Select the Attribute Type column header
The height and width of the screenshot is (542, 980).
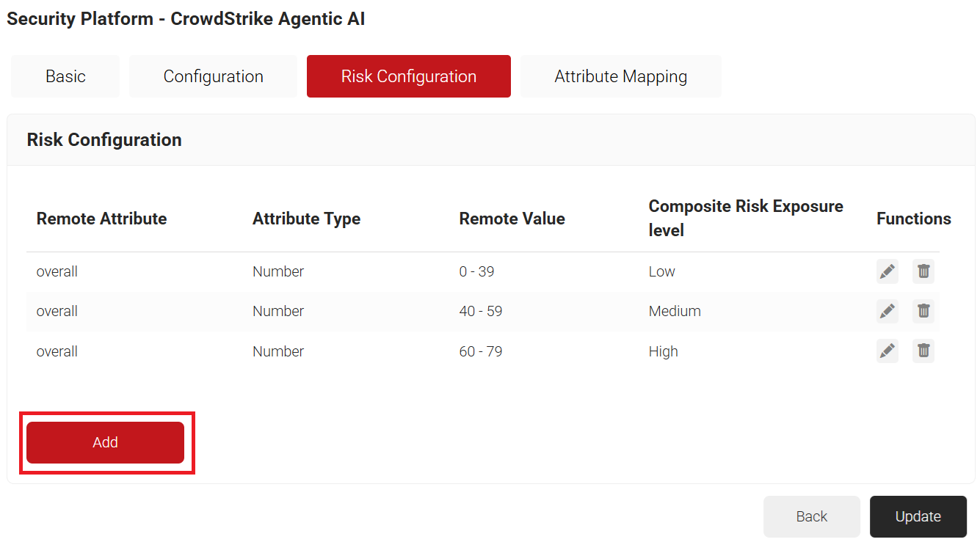[x=307, y=219]
